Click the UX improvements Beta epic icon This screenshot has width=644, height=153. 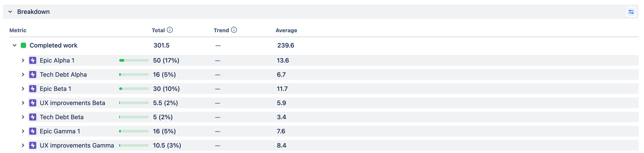pos(33,103)
